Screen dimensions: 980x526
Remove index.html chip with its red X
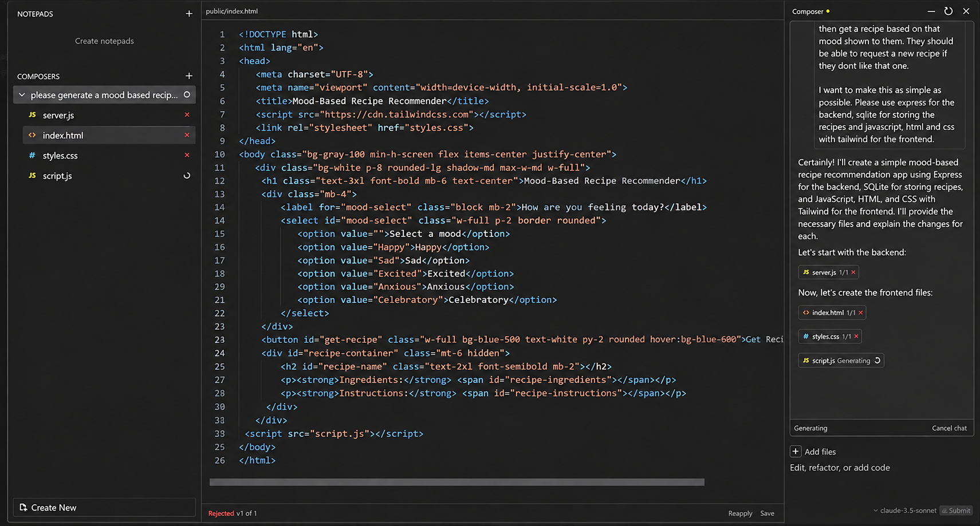click(861, 313)
